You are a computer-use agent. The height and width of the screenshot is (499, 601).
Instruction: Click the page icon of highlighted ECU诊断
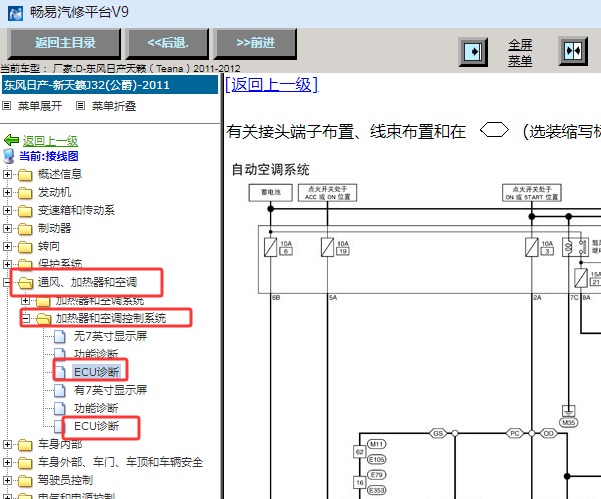click(61, 372)
